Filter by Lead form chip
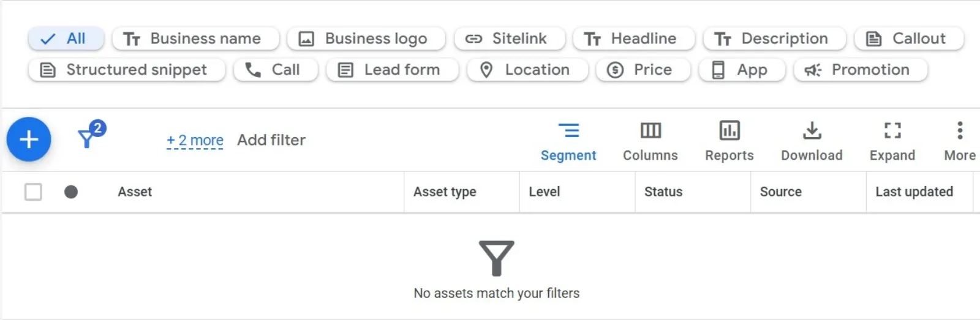This screenshot has width=980, height=320. (393, 70)
